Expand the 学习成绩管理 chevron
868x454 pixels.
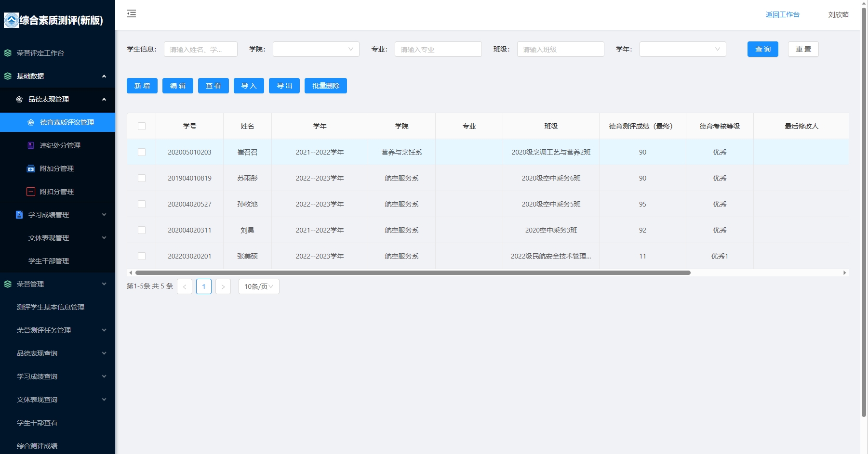click(x=104, y=215)
